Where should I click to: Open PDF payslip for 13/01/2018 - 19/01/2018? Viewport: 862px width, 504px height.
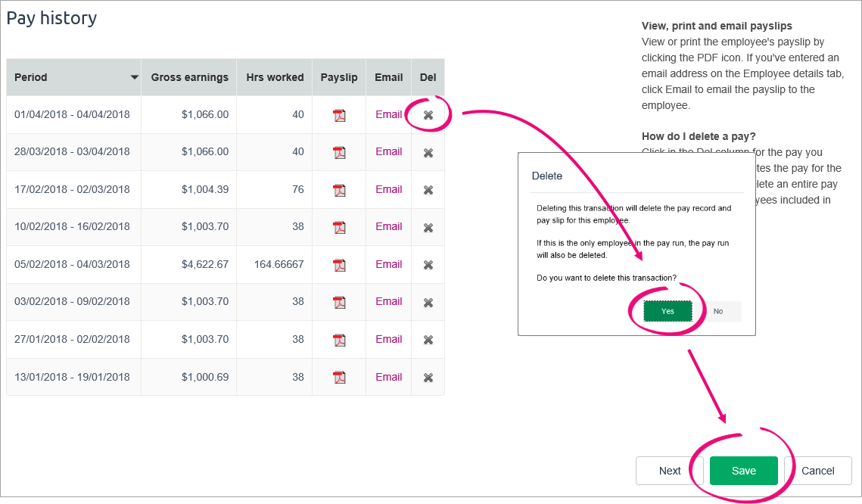pos(339,378)
